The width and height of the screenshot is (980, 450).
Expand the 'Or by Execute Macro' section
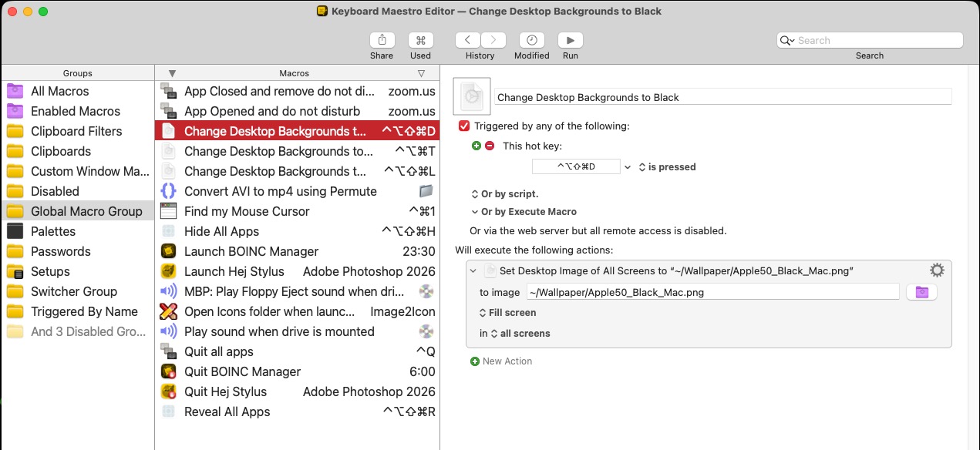pos(524,212)
